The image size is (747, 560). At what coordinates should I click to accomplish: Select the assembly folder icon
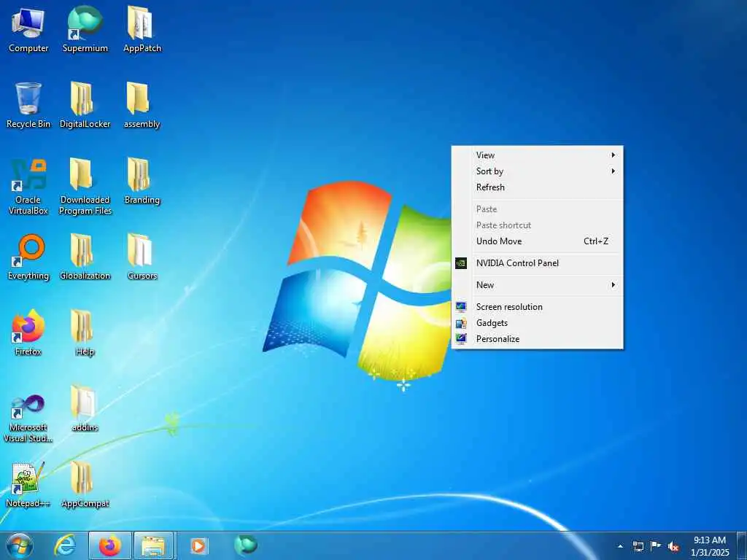142,106
